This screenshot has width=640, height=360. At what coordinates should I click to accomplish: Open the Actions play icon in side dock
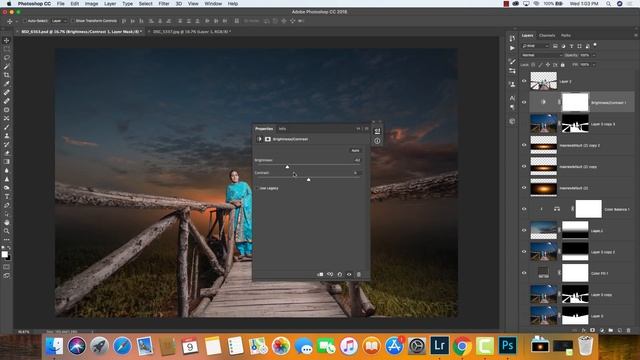click(x=512, y=48)
